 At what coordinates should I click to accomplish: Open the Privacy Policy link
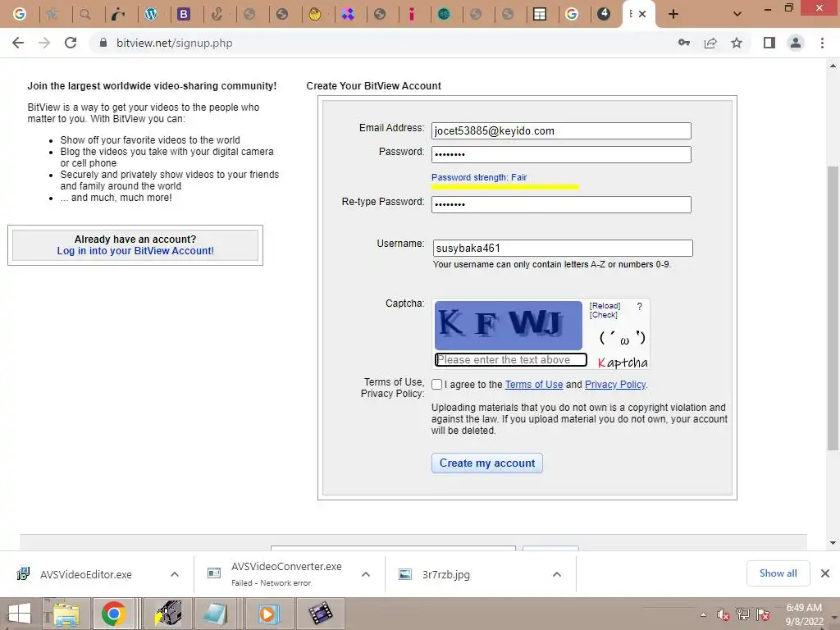pos(615,385)
